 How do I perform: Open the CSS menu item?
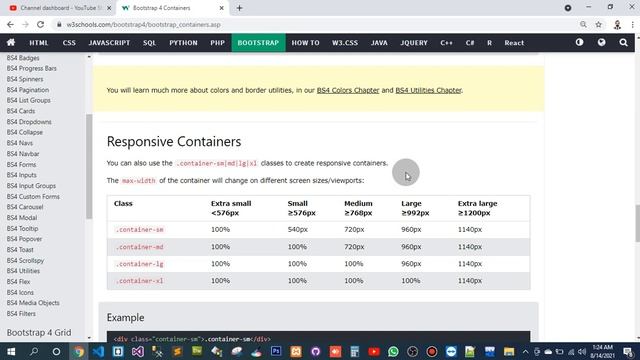(69, 42)
